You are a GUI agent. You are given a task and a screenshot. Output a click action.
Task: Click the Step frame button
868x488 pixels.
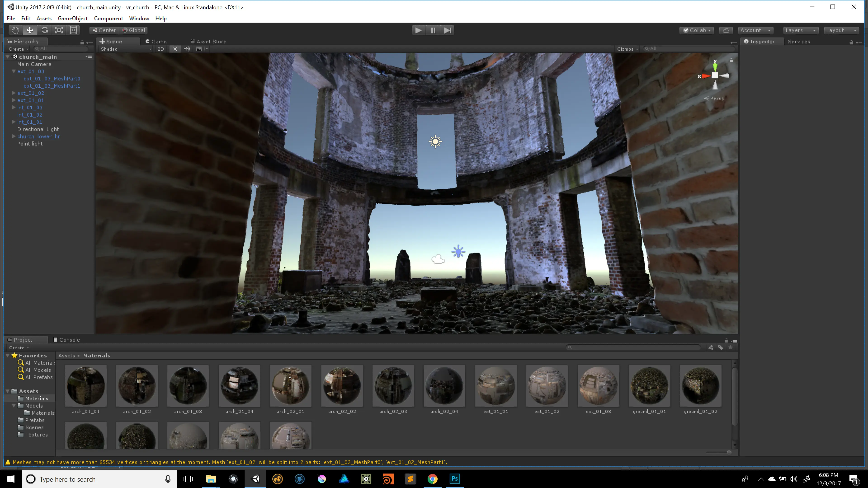[448, 30]
